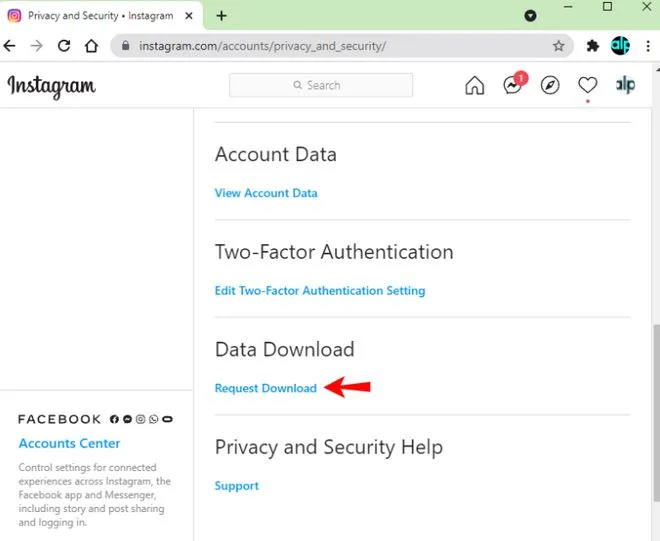
Task: Open Edit Two-Factor Authentication Setting link
Action: (x=320, y=291)
